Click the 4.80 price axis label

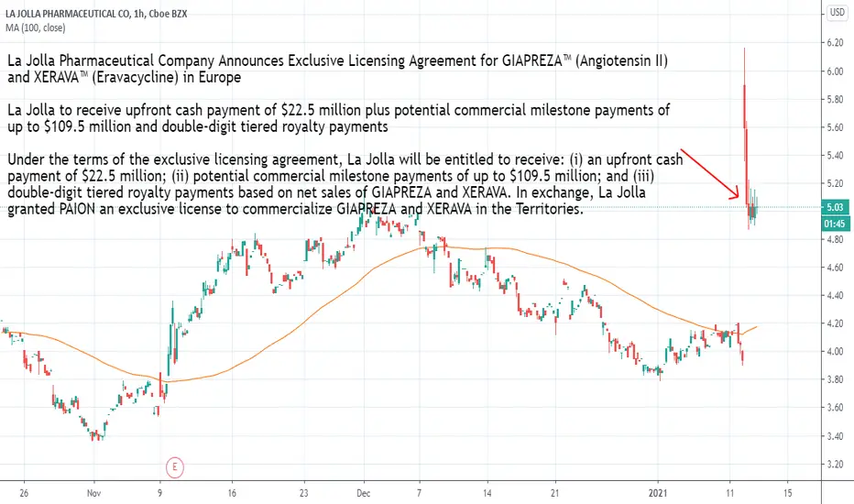click(835, 239)
